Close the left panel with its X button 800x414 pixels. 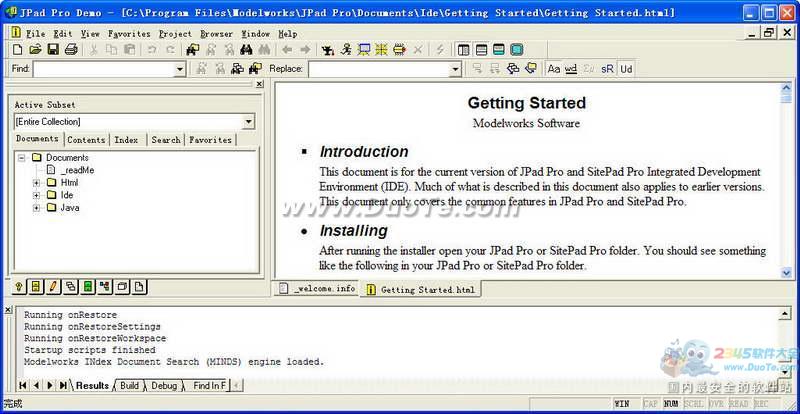(x=259, y=84)
